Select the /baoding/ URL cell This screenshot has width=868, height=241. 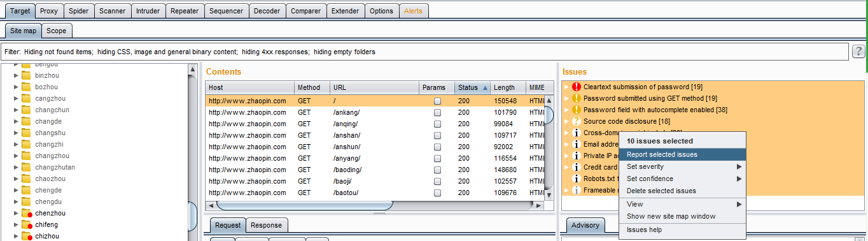click(x=374, y=170)
